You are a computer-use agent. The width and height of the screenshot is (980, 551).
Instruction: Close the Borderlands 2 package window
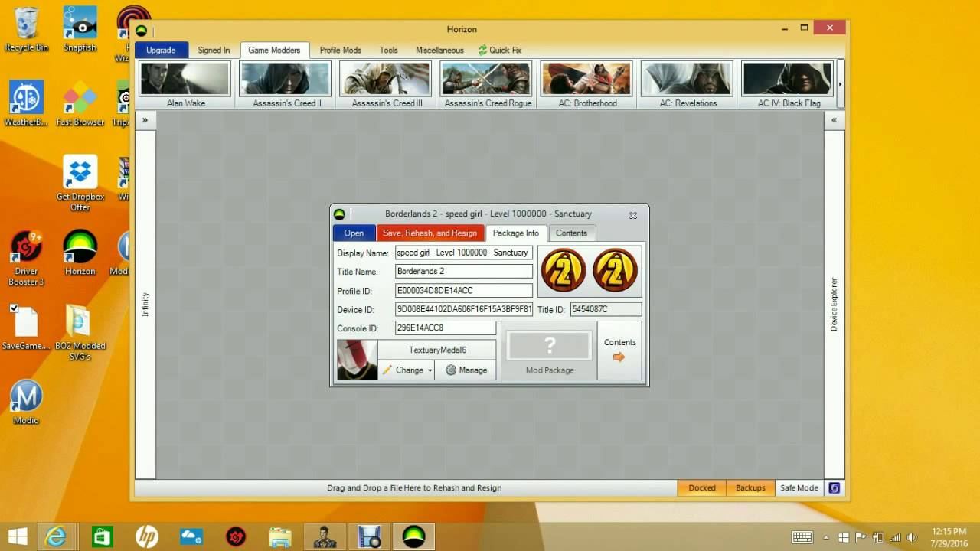click(633, 215)
